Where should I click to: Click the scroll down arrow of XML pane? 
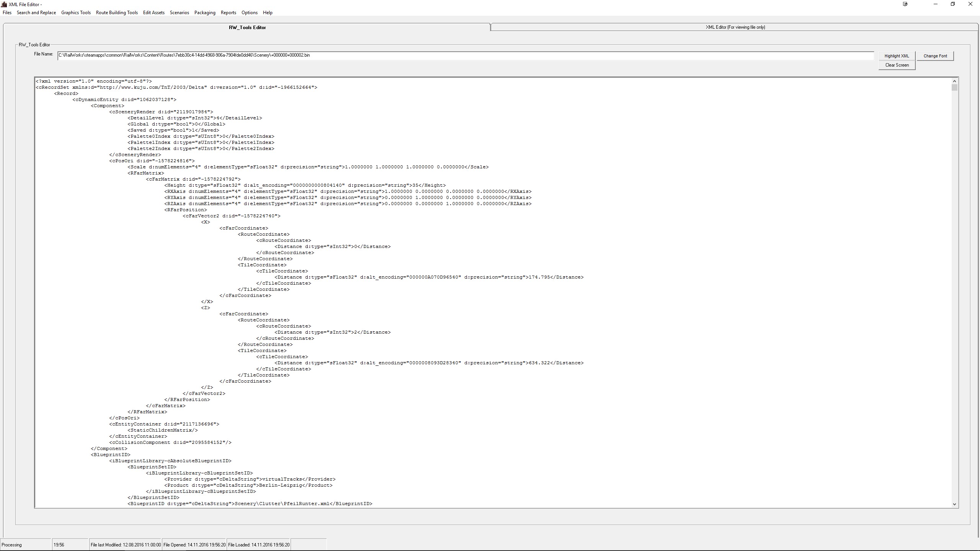pyautogui.click(x=954, y=504)
